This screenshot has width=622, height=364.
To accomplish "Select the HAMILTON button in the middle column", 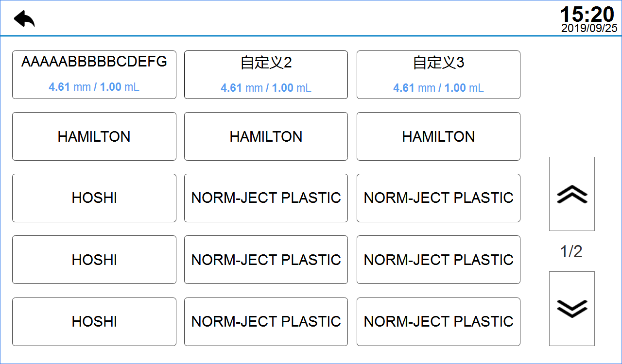I will click(266, 136).
